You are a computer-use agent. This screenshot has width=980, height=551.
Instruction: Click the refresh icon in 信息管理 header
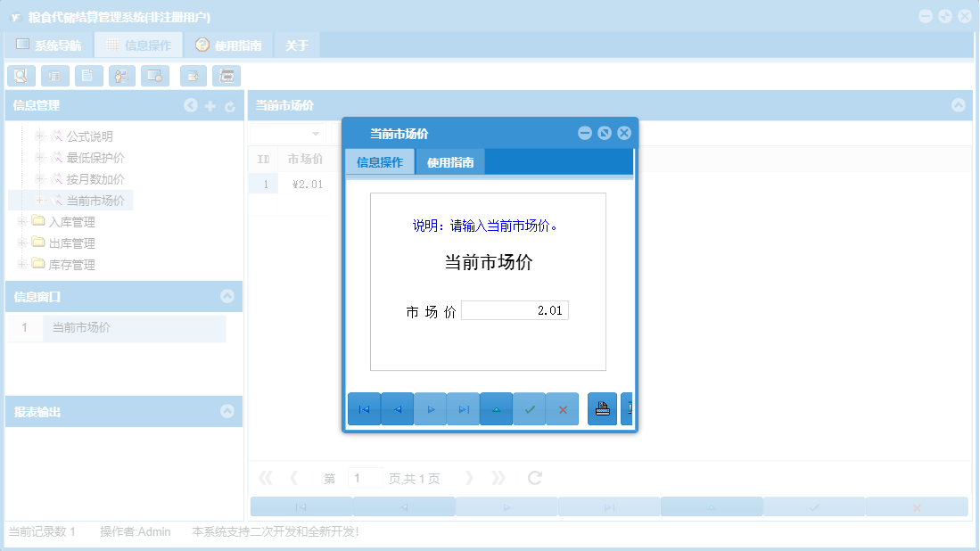(230, 105)
